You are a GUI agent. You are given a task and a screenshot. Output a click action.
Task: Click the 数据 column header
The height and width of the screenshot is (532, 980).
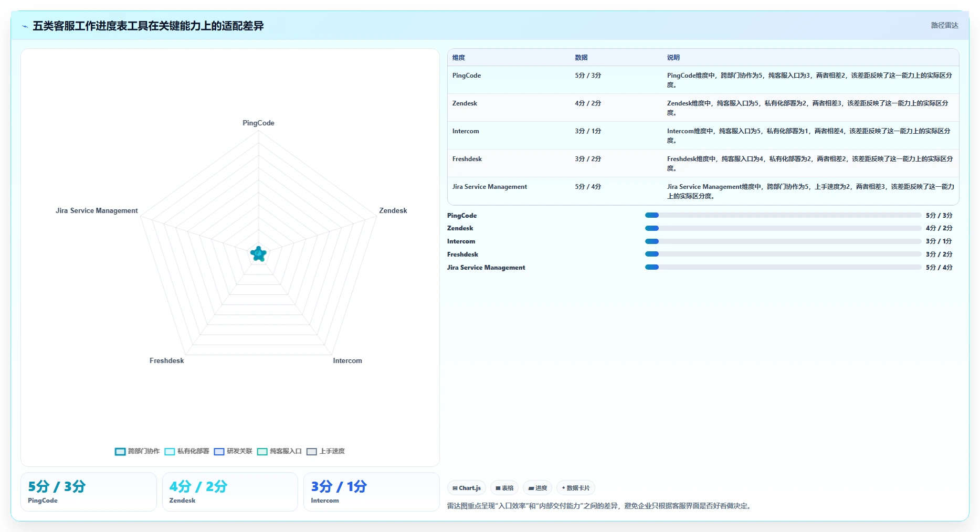[581, 58]
